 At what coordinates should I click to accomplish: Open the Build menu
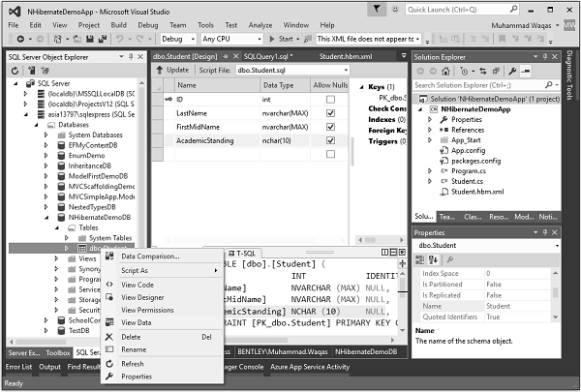118,25
